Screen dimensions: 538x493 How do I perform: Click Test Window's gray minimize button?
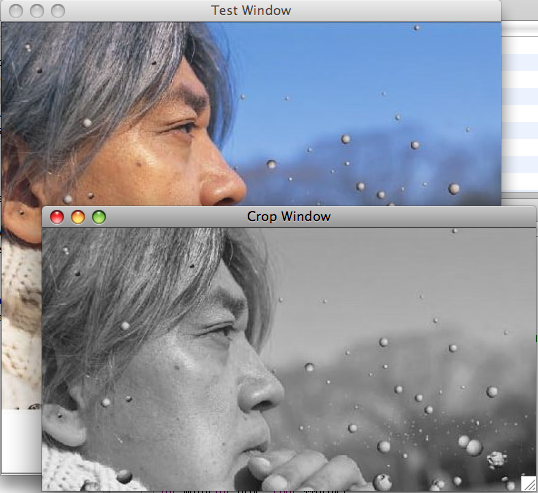[37, 11]
